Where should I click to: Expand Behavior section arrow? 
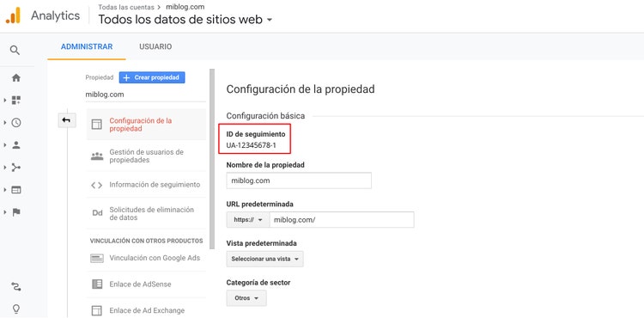click(5, 190)
